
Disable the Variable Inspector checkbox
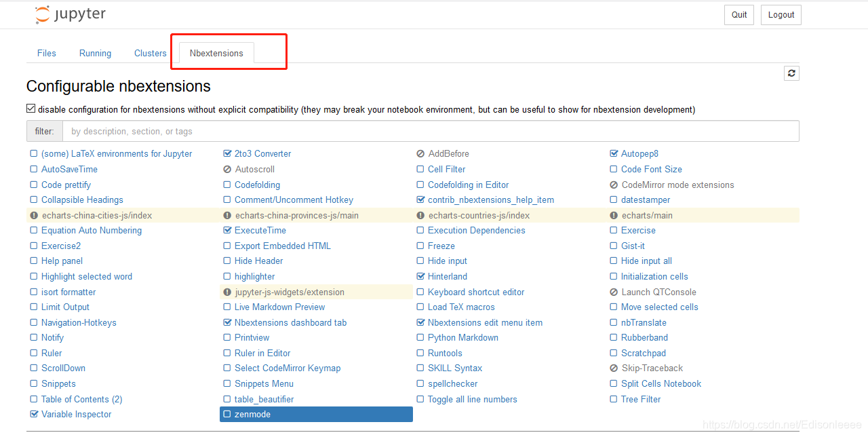pos(34,415)
